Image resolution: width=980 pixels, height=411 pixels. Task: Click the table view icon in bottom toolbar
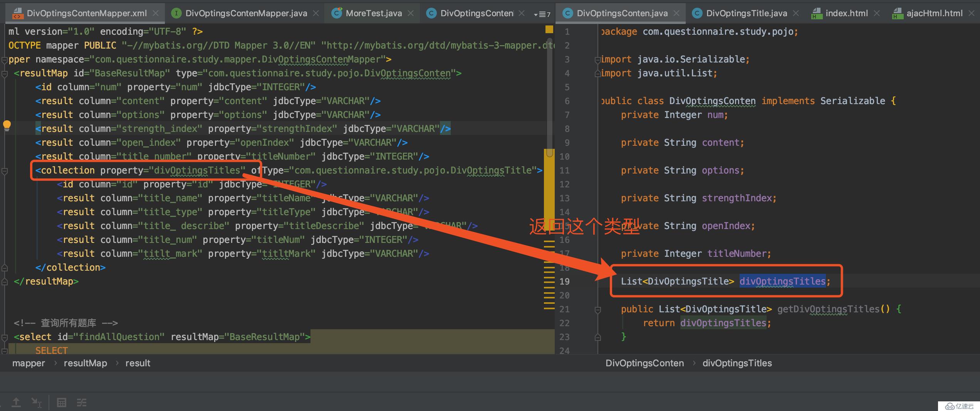[x=61, y=402]
